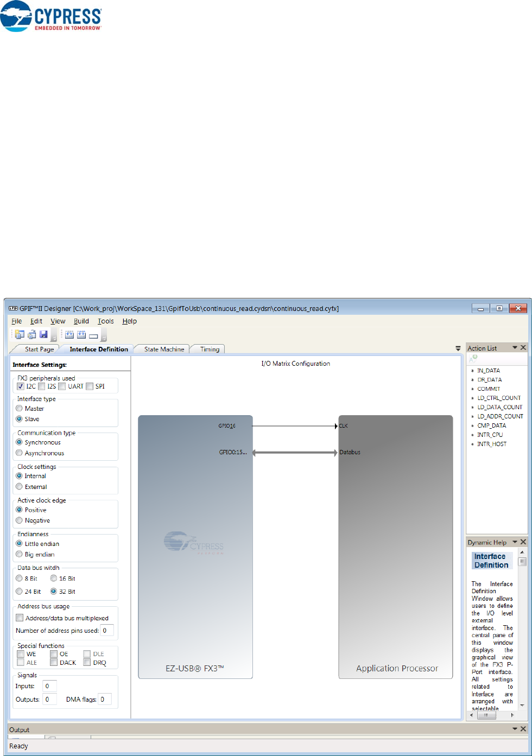Set data bus width to 32 Bit
Viewport: 532px width, 756px height.
pos(54,592)
